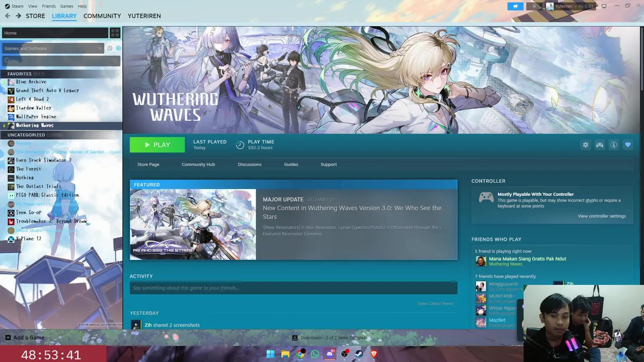
Task: Open WhatsApp from taskbar
Action: [x=315, y=354]
